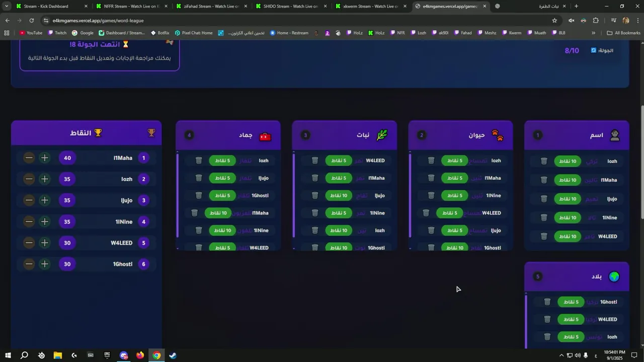This screenshot has width=644, height=362.
Task: Click the trophy icon in النقاط header
Action: pos(151,133)
